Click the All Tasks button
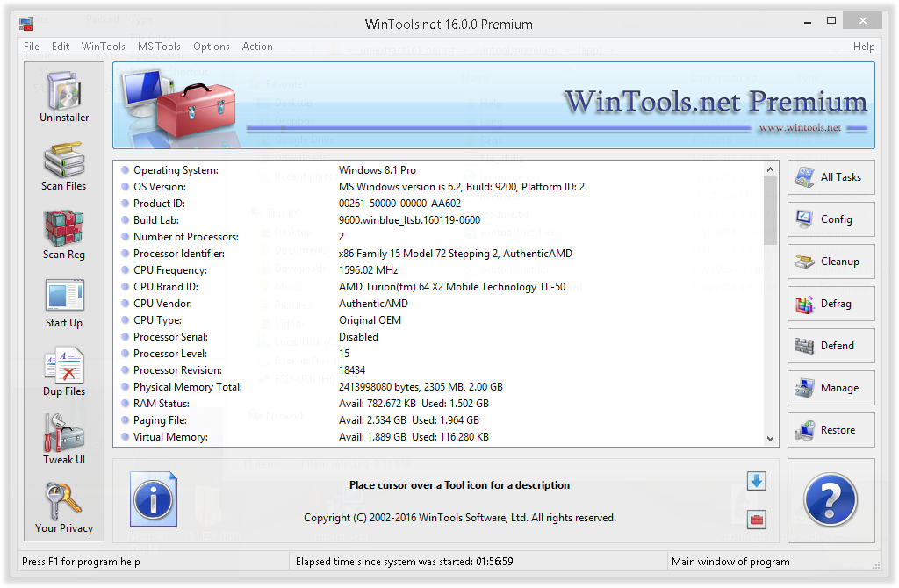This screenshot has width=899, height=588. pyautogui.click(x=831, y=177)
